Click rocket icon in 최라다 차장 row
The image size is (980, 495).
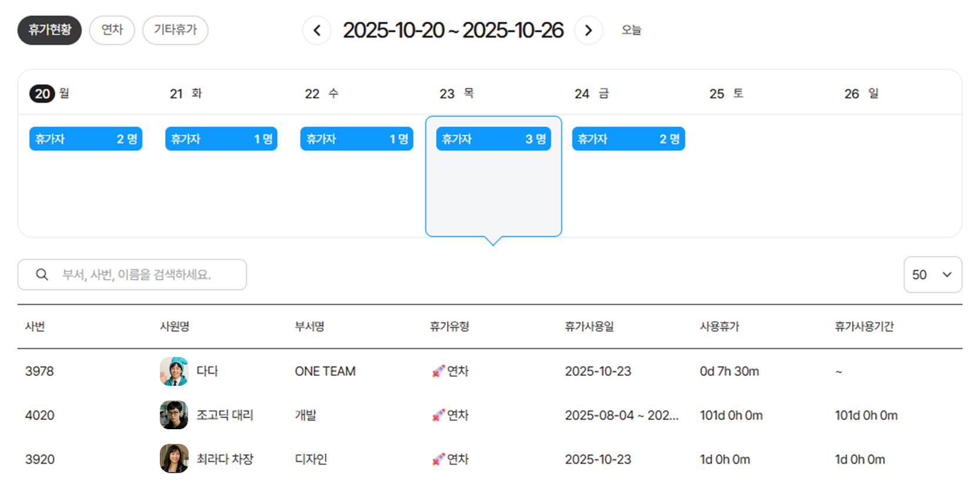[438, 459]
